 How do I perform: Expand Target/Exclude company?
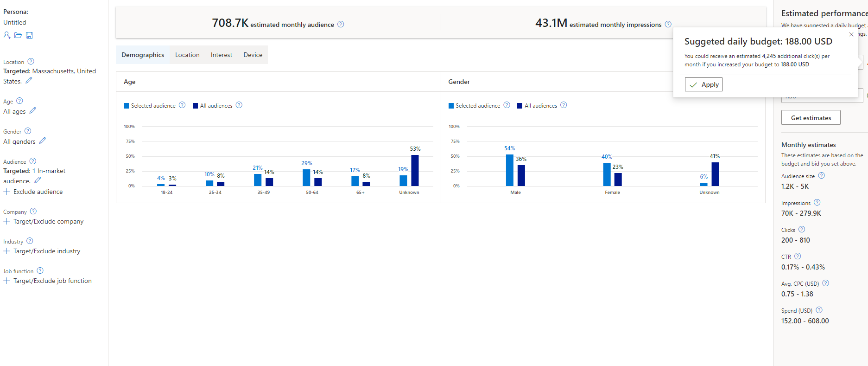[44, 221]
